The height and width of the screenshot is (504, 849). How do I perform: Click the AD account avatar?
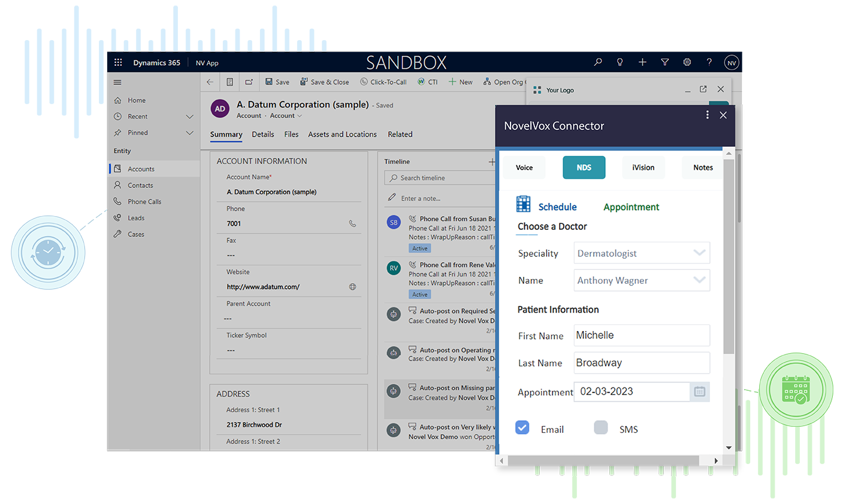tap(220, 109)
